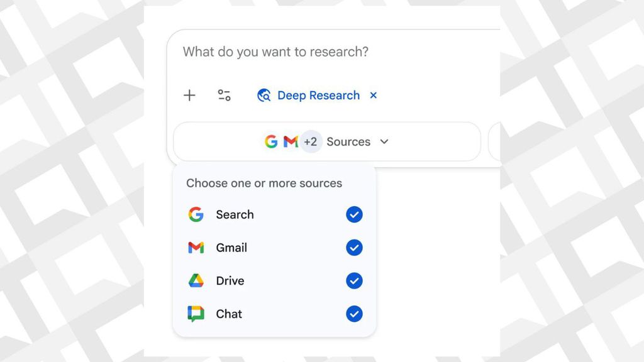Disable the Search source checkmark
The height and width of the screenshot is (362, 644).
coord(354,214)
